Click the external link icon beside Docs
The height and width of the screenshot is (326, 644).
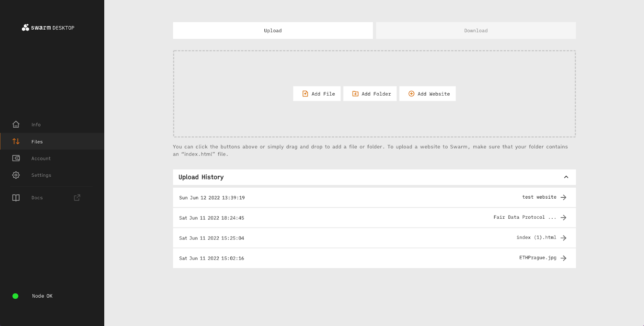77,197
